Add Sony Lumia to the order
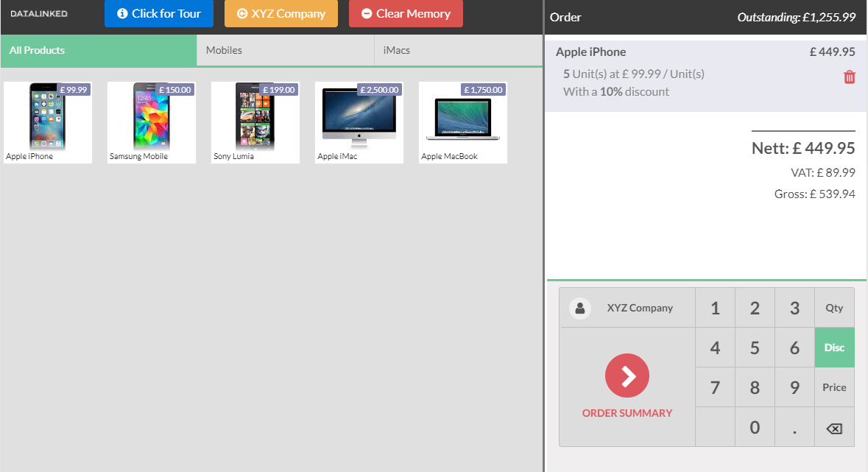 click(255, 122)
